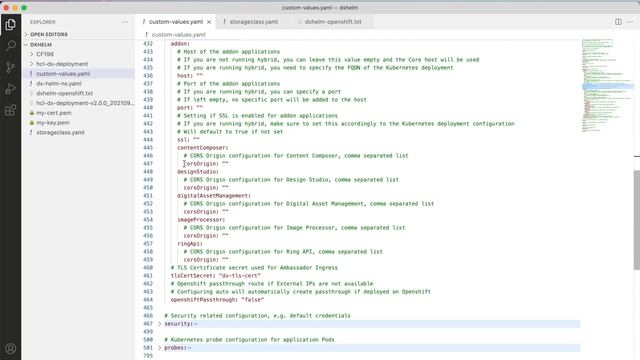Viewport: 640px width, 360px height.
Task: Expand the hcl-dx-deployment folder
Action: [x=62, y=64]
